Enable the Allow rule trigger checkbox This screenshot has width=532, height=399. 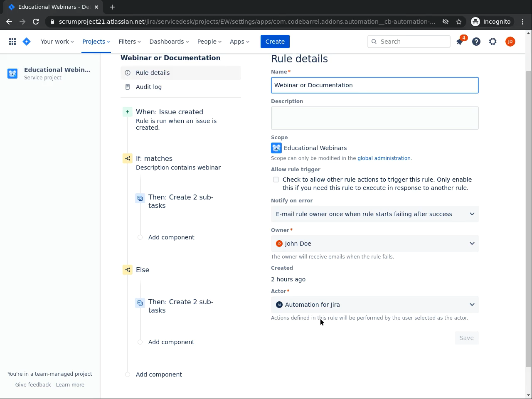tap(276, 180)
